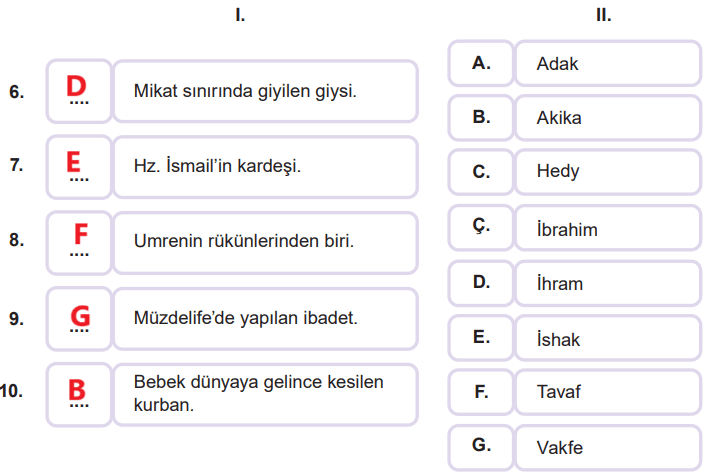Click the letter box 'A.' in column II
The height and width of the screenshot is (473, 717).
pyautogui.click(x=481, y=63)
